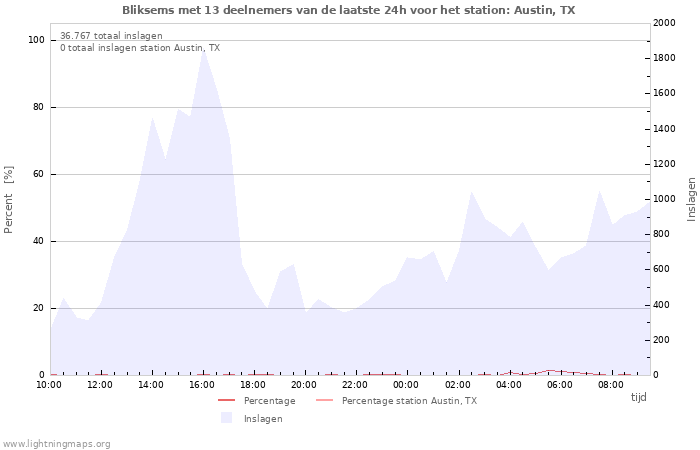Screen dimensions: 700x450
Task: Click the 00:00 time axis label
Action: point(406,385)
